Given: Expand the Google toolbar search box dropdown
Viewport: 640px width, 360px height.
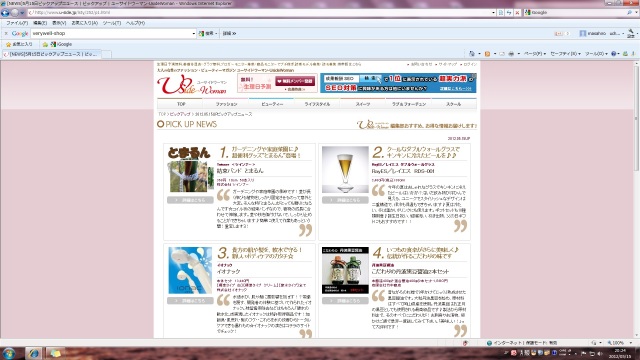Looking at the screenshot, I should 193,33.
